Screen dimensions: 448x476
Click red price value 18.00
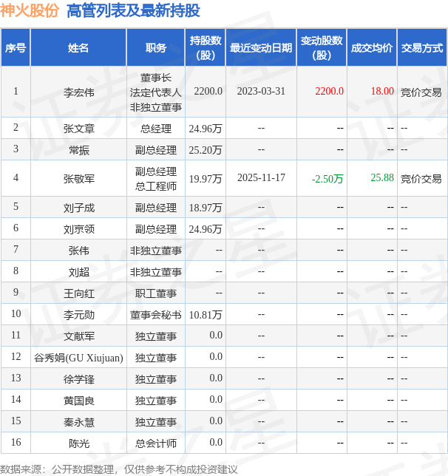tap(382, 91)
